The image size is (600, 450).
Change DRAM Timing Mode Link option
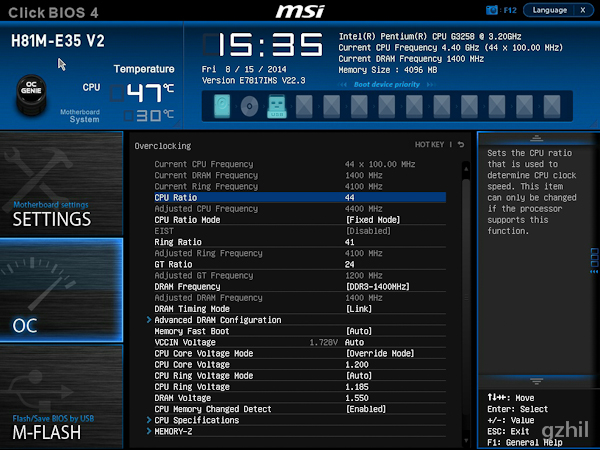[359, 309]
